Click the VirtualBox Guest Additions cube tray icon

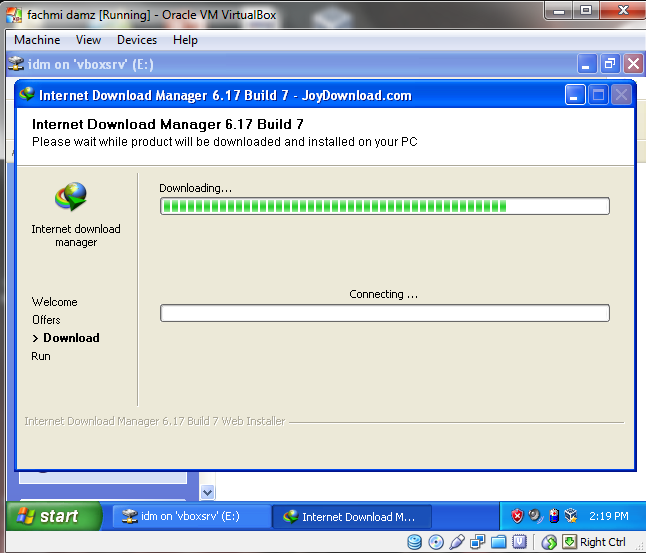571,516
